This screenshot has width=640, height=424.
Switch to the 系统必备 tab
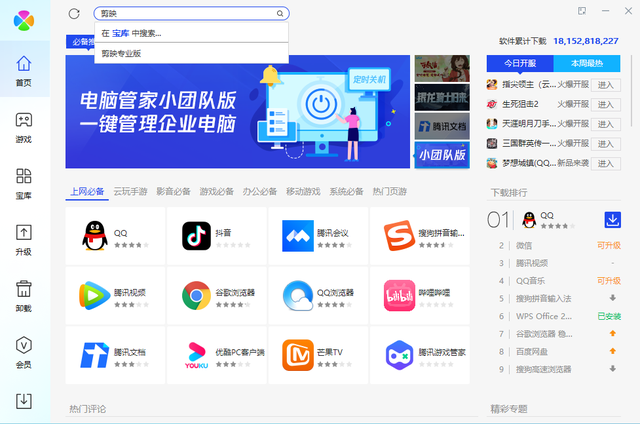coord(347,191)
